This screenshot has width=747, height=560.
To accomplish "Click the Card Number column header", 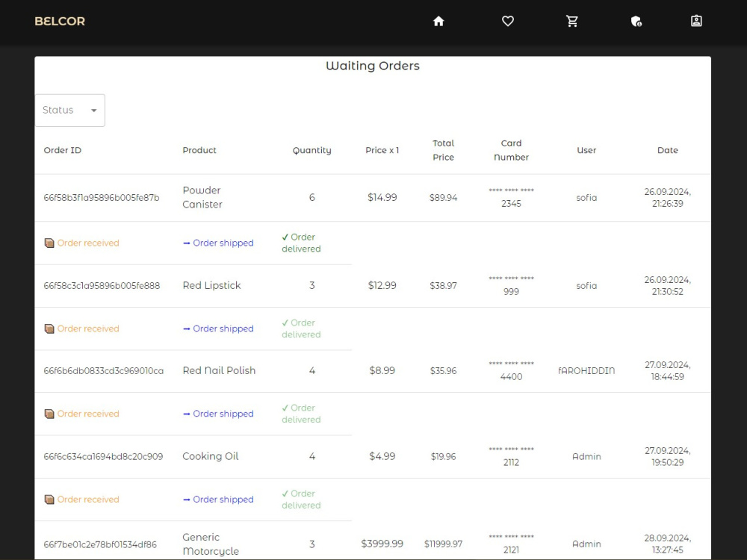I will pos(511,150).
